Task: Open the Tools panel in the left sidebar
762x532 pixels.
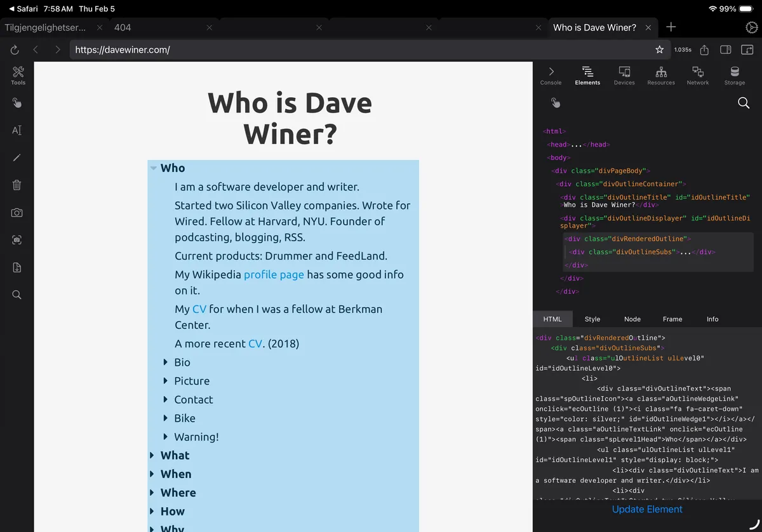Action: (17, 75)
